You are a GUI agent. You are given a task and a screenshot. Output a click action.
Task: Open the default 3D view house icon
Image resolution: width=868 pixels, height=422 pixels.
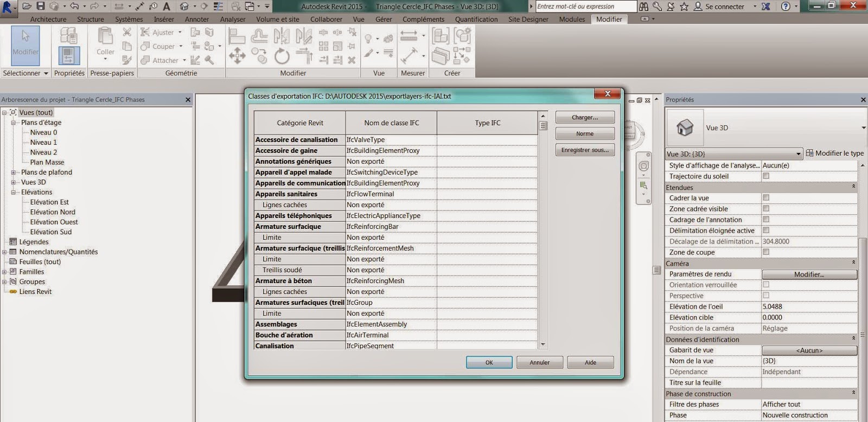[x=184, y=7]
